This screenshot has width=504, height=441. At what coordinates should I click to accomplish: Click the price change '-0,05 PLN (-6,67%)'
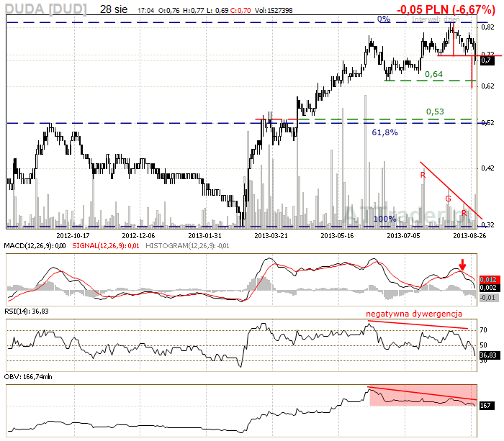click(x=446, y=9)
